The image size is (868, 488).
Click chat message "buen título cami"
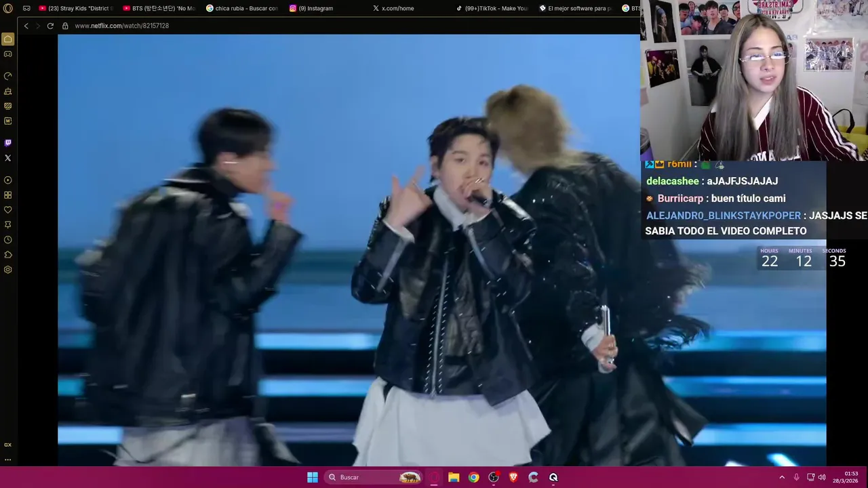749,199
